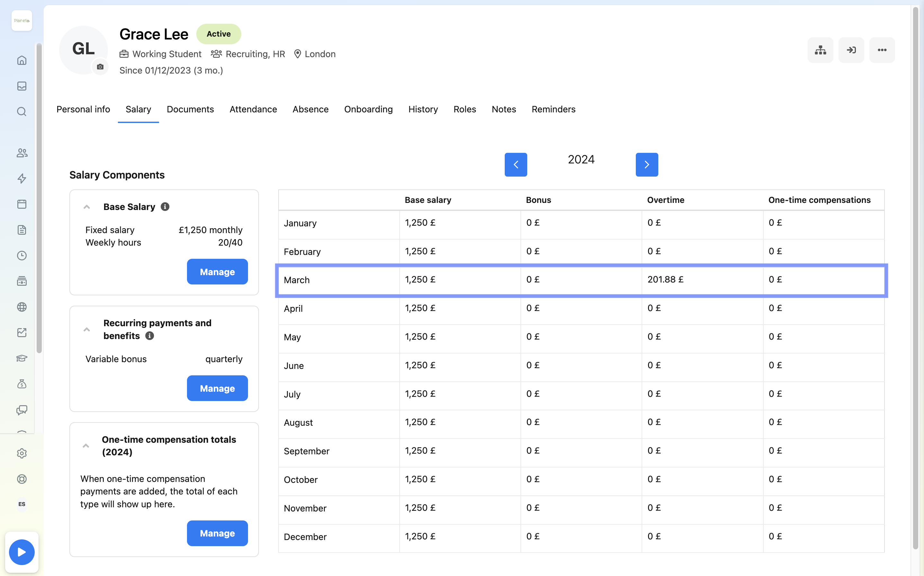Click the quarterly variable bonus value

[224, 359]
